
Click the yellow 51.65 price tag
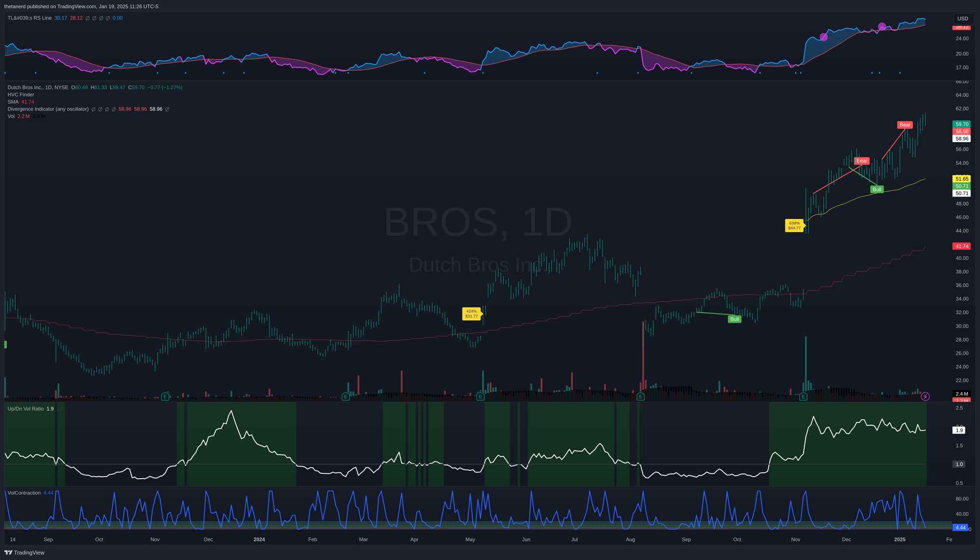[962, 179]
